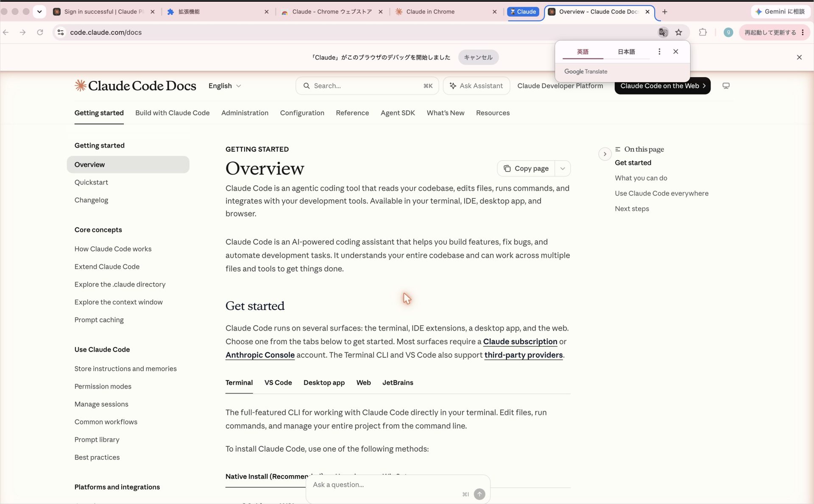Image resolution: width=814 pixels, height=504 pixels.
Task: Dismiss the debugging notification bar
Action: point(799,57)
